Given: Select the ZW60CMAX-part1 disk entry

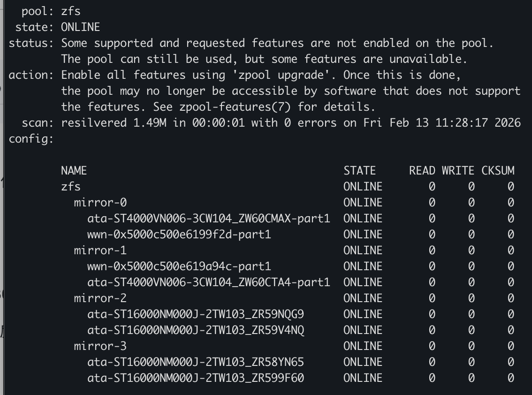Looking at the screenshot, I should (208, 219).
